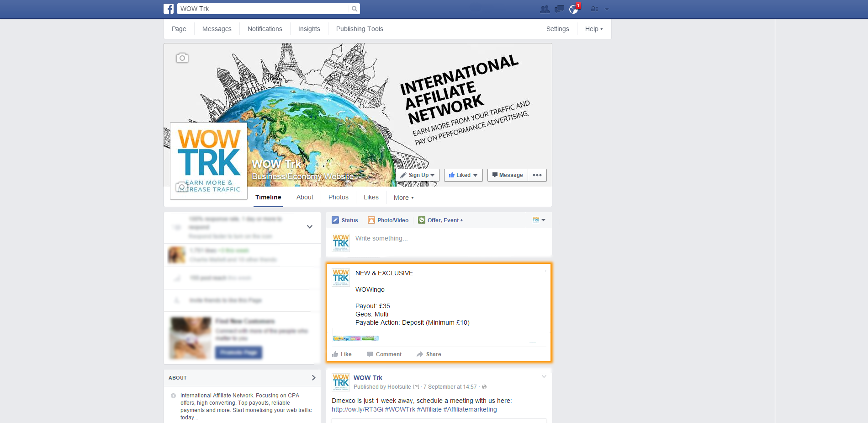This screenshot has width=868, height=423.
Task: Click the Message button
Action: point(508,175)
